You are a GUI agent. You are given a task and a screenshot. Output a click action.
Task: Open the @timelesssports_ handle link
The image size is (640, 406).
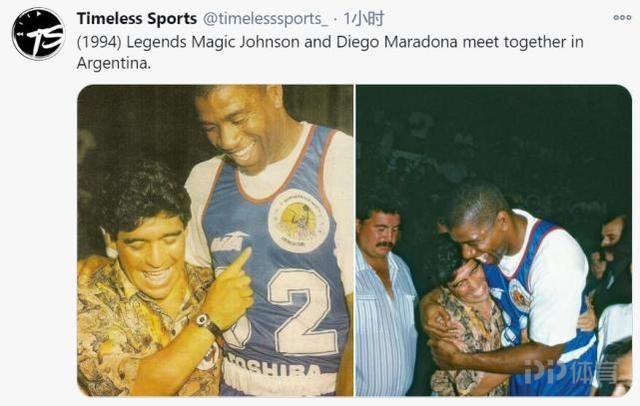(265, 19)
